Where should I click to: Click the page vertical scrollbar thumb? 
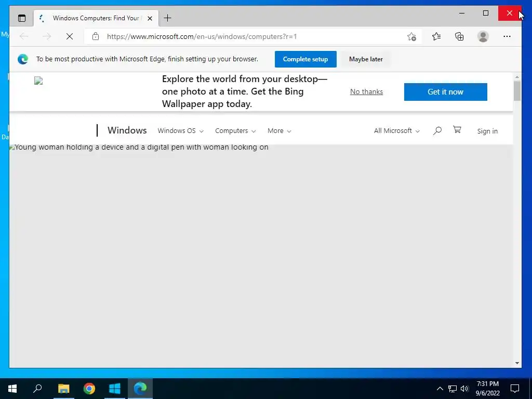coord(517,90)
